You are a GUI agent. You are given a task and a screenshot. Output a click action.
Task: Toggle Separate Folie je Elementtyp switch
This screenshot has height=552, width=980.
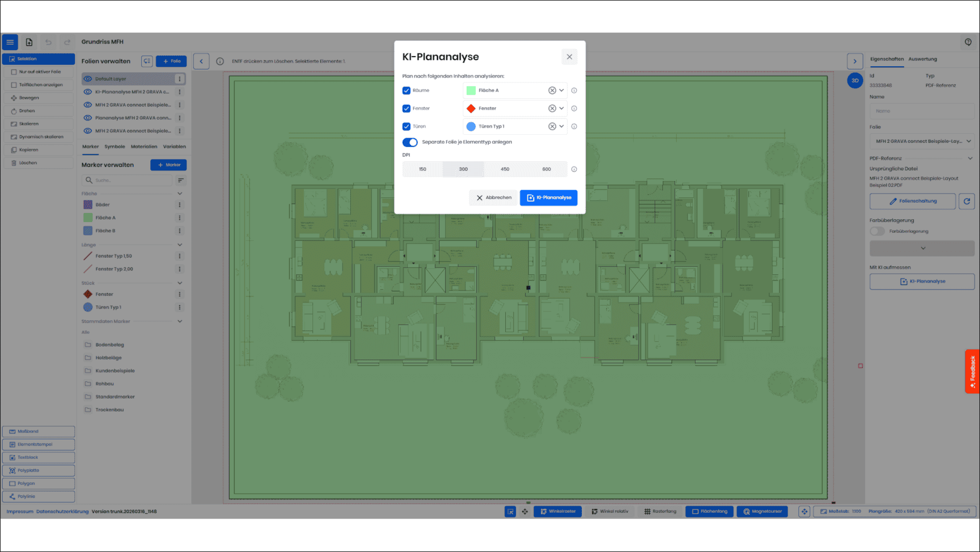(x=410, y=142)
